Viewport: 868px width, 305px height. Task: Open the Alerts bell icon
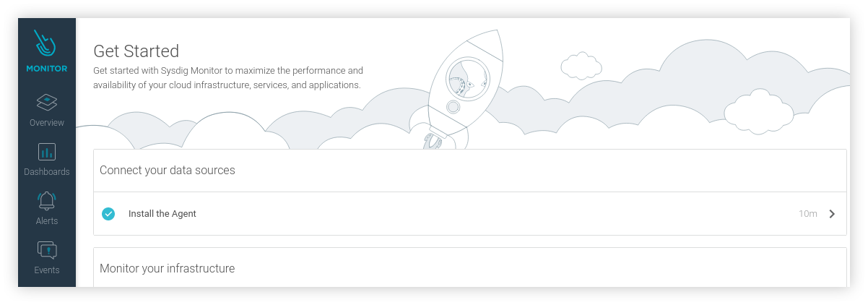(x=46, y=201)
